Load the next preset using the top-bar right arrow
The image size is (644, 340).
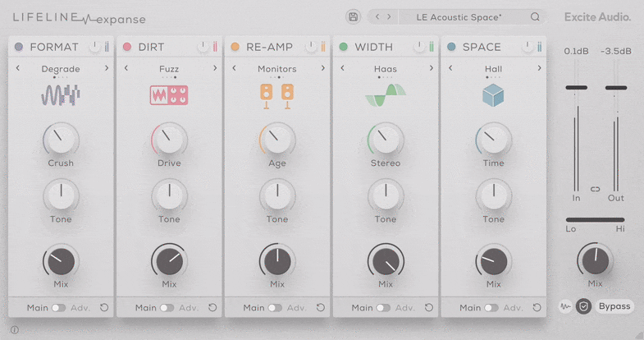(x=389, y=16)
